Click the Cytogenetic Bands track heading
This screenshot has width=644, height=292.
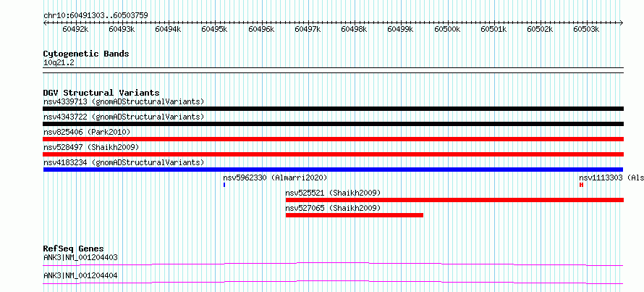tap(86, 54)
